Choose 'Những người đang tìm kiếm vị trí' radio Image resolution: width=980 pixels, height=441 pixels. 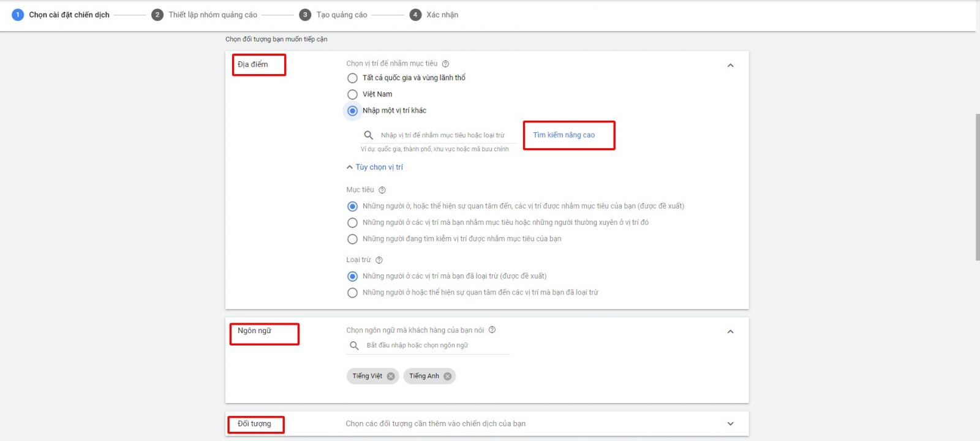coord(352,239)
